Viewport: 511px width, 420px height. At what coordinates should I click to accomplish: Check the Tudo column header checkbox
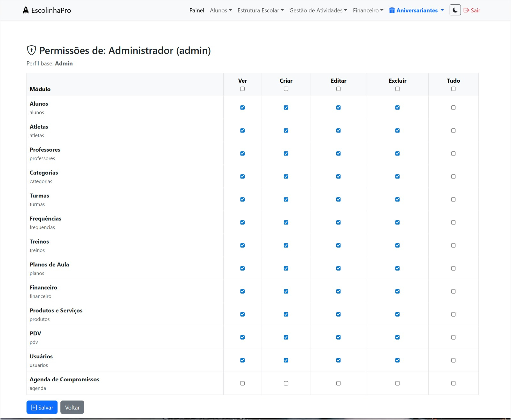click(x=453, y=89)
